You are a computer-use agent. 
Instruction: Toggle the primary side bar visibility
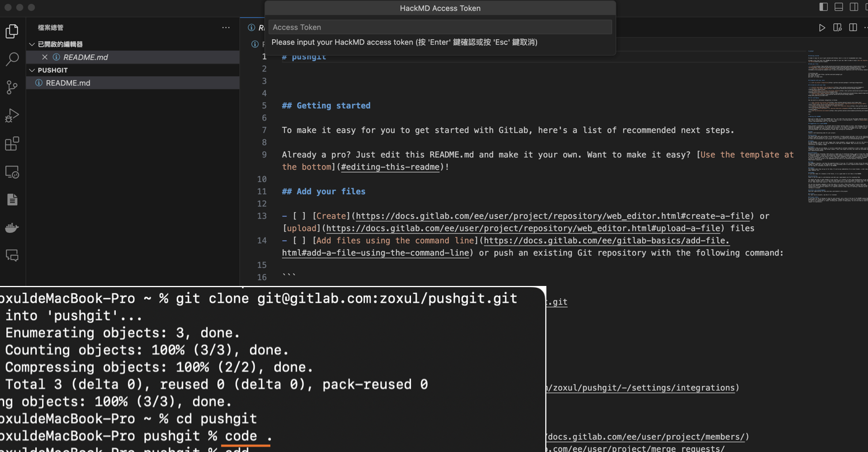pos(824,7)
